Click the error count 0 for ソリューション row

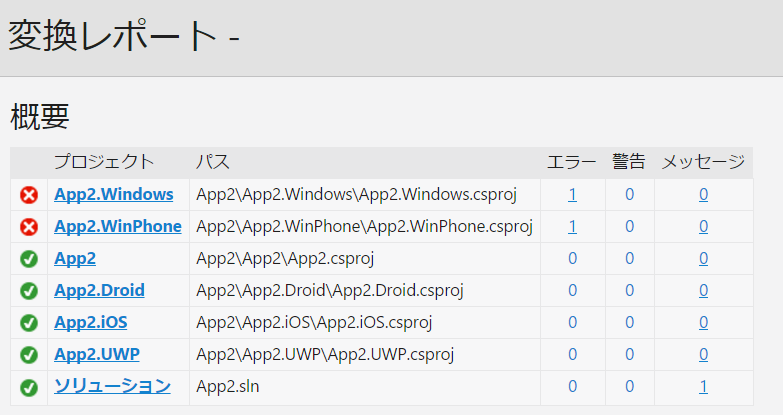click(573, 386)
